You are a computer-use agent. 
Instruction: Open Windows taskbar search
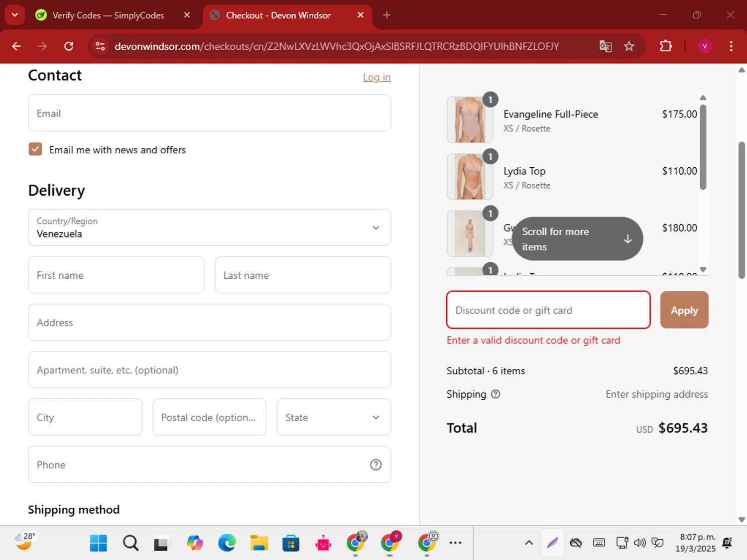[130, 543]
